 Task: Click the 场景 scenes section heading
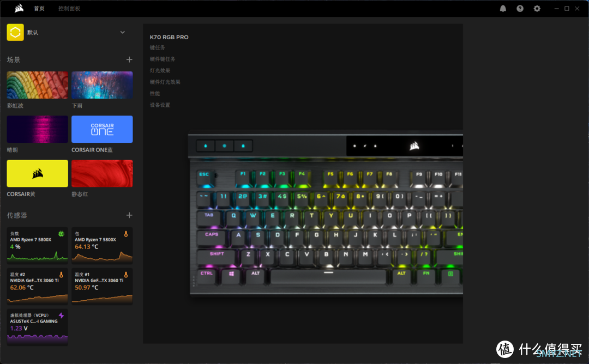(x=14, y=59)
